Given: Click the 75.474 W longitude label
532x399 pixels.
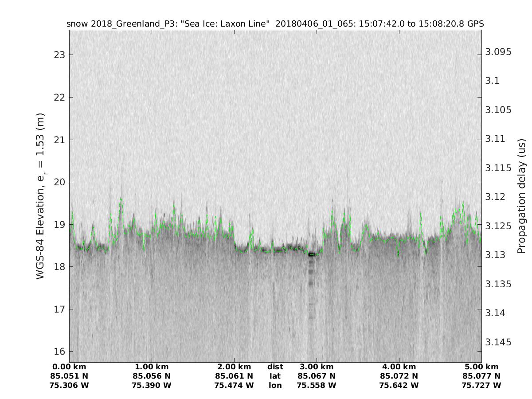Looking at the screenshot, I should coord(234,385).
